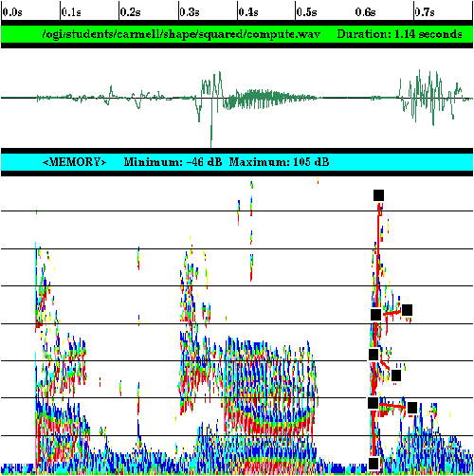The height and width of the screenshot is (476, 474).
Task: Click the 0.0s time ruler tick
Action: (x=12, y=12)
